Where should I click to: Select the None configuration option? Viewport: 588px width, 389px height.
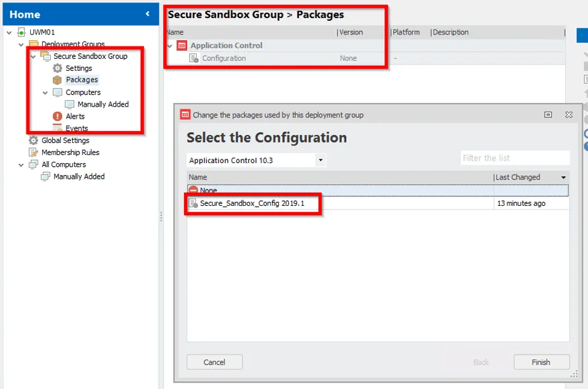pos(209,191)
